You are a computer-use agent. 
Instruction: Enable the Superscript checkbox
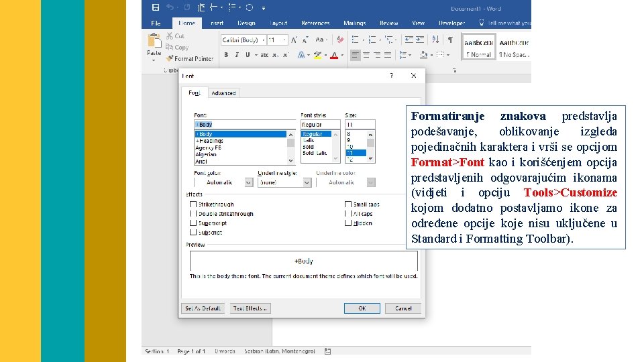[x=193, y=223]
